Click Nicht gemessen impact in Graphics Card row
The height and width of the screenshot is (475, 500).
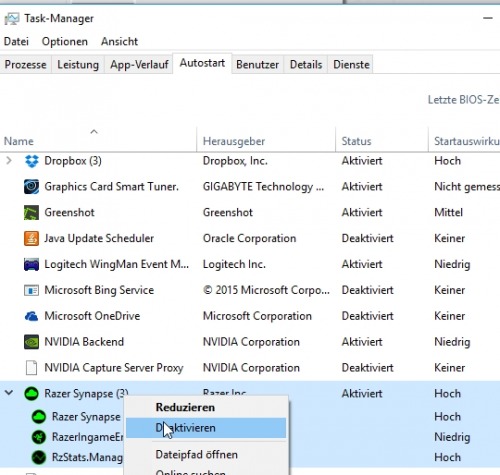click(x=467, y=187)
